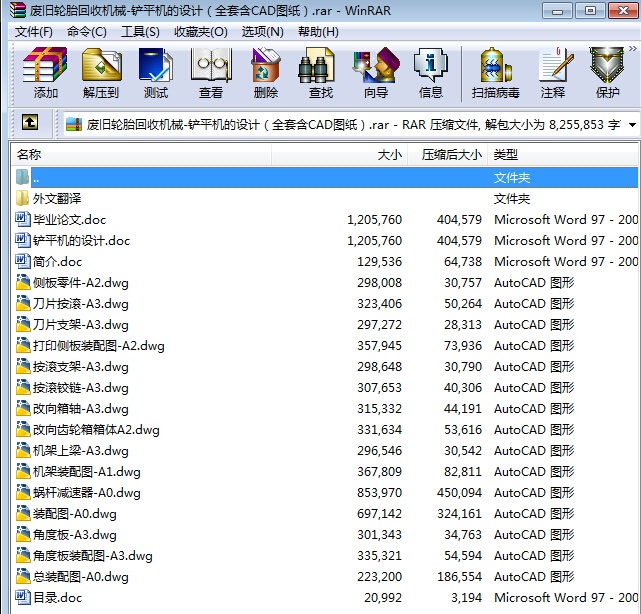
Task: Click the Protect (保护) shield icon
Action: (607, 73)
